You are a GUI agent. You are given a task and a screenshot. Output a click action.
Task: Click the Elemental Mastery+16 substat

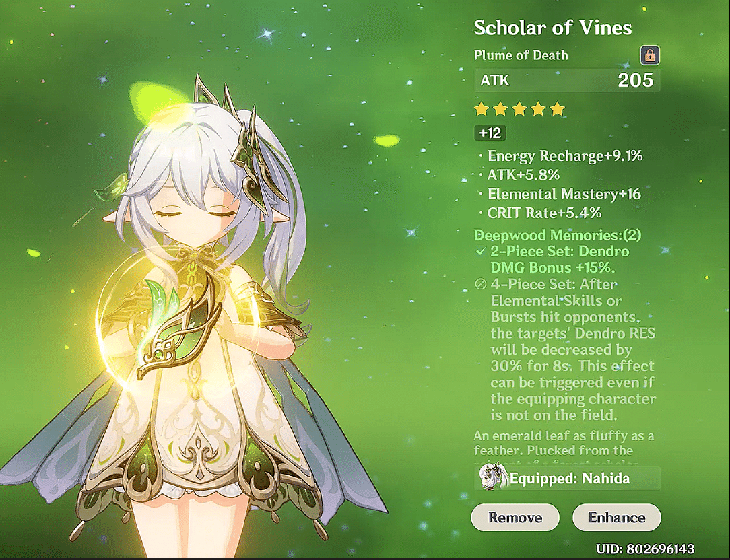(564, 194)
